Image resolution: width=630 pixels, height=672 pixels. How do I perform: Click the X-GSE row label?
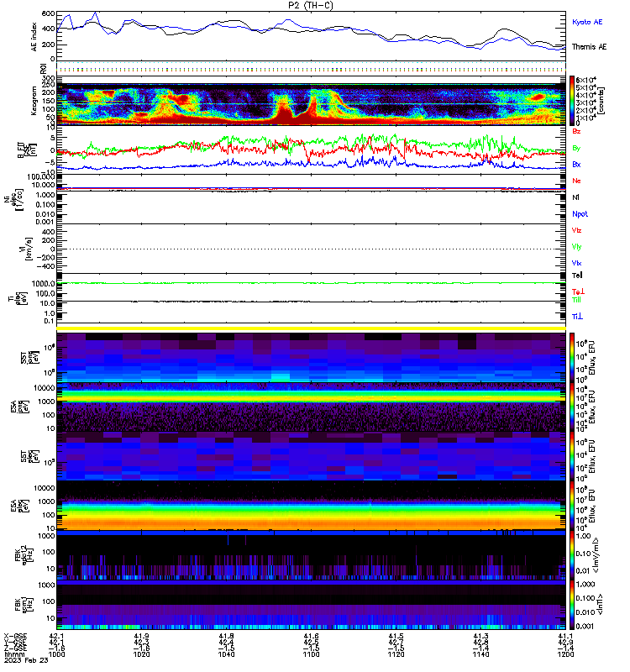point(15,636)
